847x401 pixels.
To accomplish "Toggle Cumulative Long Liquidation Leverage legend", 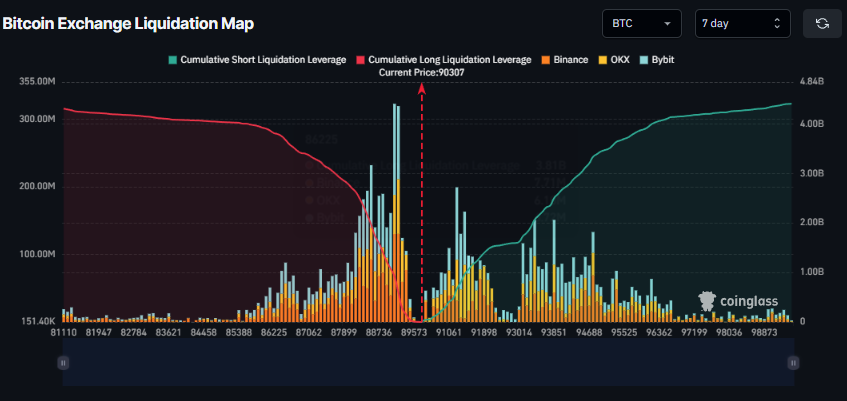I will tap(443, 60).
